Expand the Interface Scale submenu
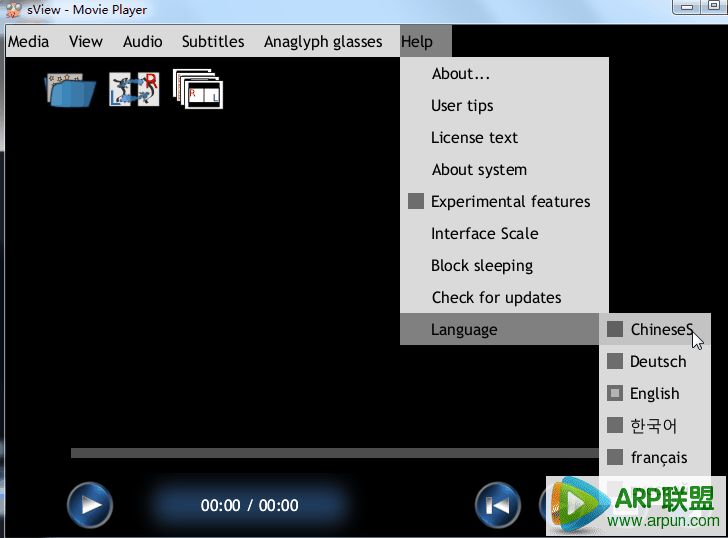This screenshot has height=538, width=728. tap(504, 233)
